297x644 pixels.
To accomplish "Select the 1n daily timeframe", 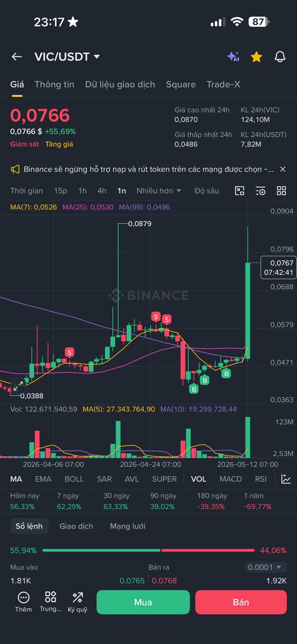I will [x=122, y=191].
